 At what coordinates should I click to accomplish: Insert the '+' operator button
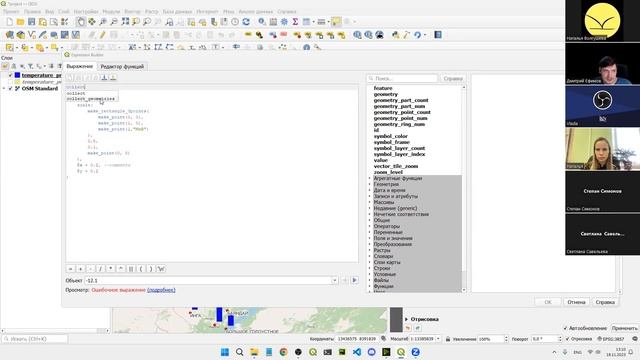point(80,269)
